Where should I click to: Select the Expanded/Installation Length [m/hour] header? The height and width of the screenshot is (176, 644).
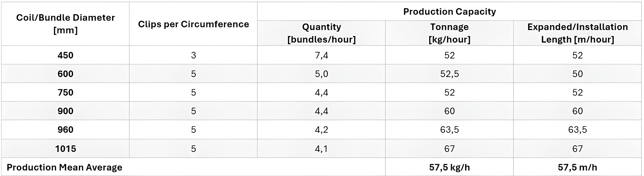tap(578, 33)
